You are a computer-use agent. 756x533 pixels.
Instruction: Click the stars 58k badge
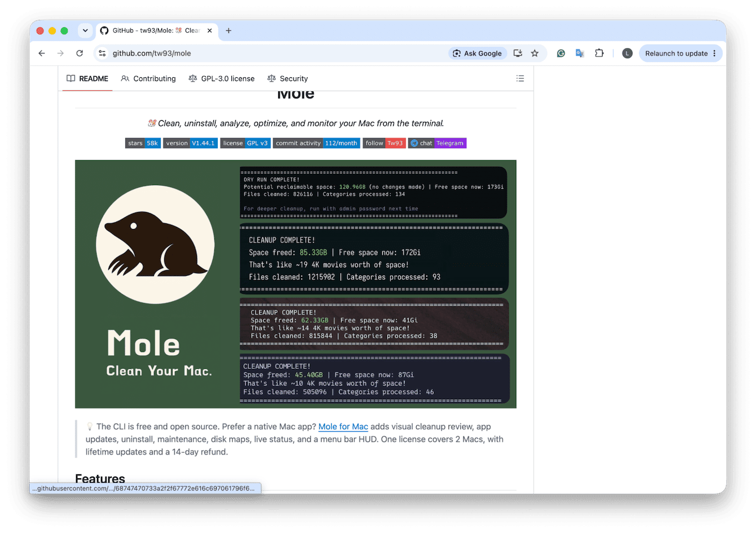[x=143, y=143]
